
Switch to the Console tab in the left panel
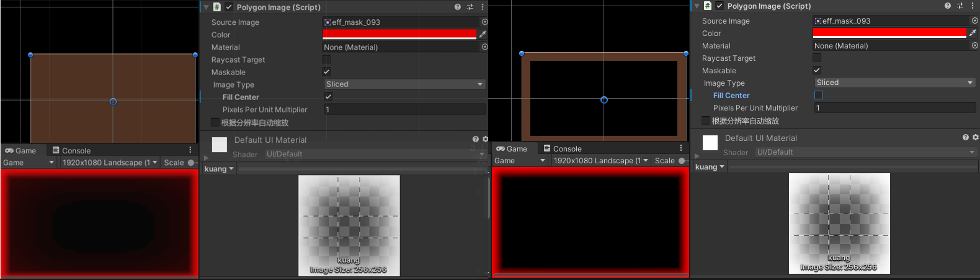[x=71, y=151]
